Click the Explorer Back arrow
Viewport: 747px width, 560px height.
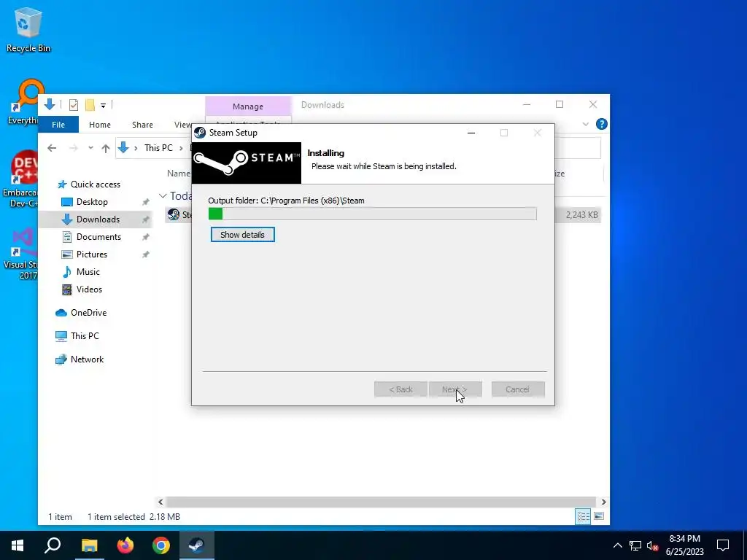52,148
